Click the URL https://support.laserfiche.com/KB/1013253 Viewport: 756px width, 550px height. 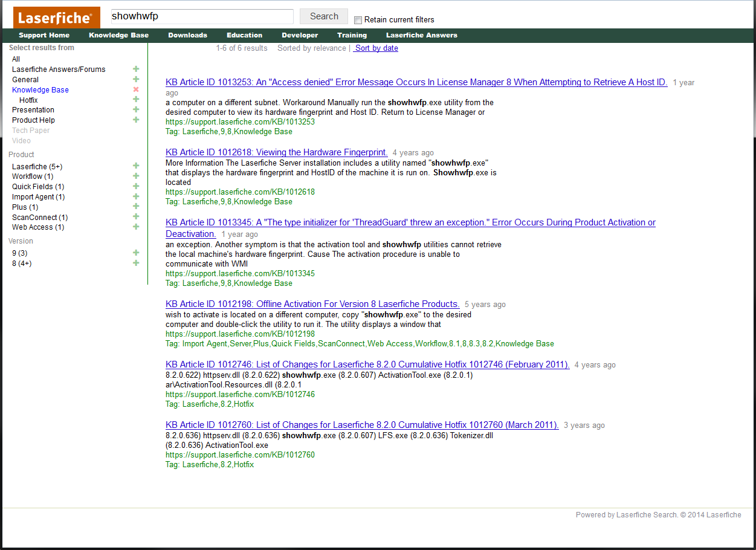(x=240, y=122)
